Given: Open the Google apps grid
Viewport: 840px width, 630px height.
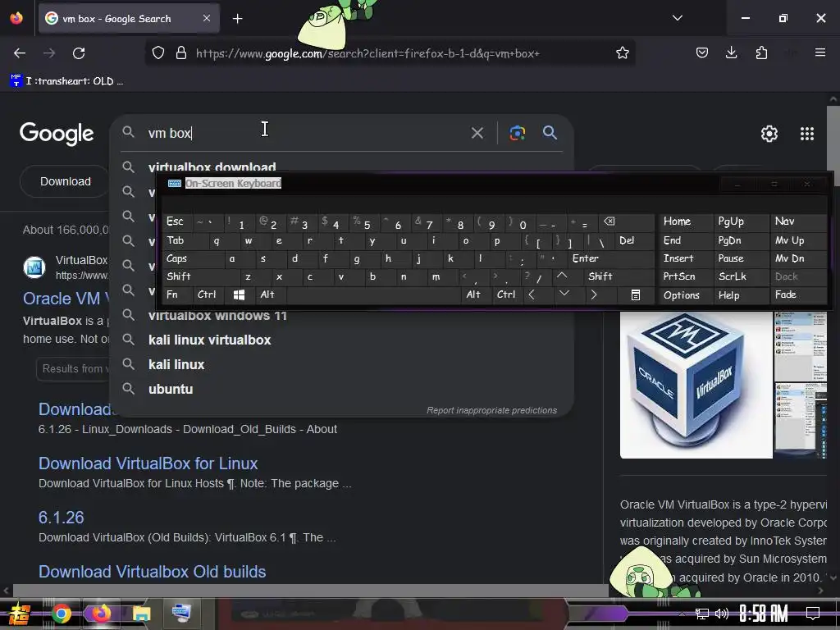Looking at the screenshot, I should pyautogui.click(x=807, y=134).
